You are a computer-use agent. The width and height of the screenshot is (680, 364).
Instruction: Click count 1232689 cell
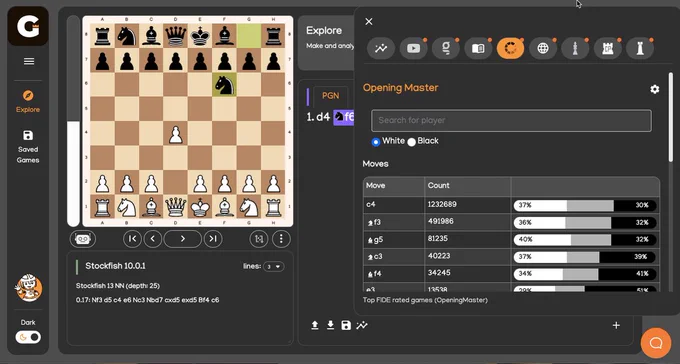point(468,204)
